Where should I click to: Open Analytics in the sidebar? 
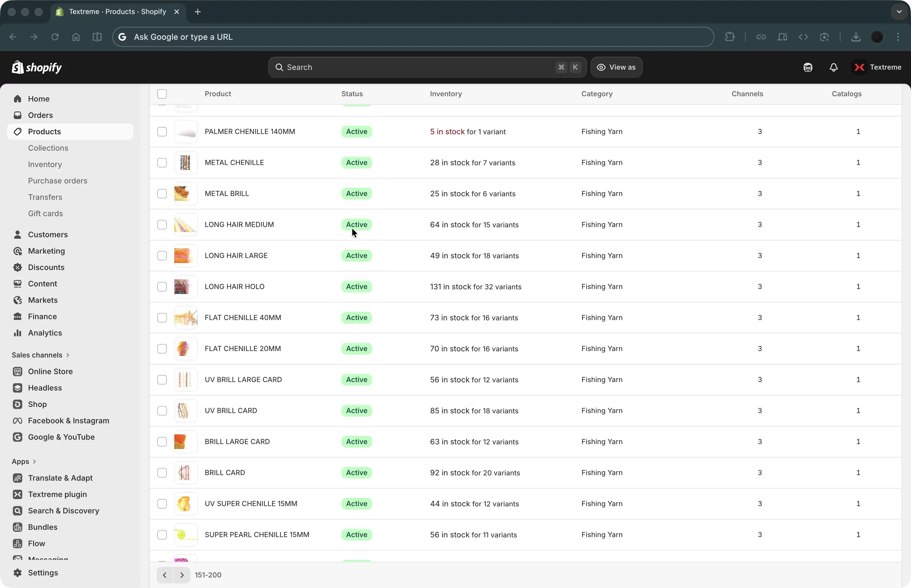[x=45, y=333]
